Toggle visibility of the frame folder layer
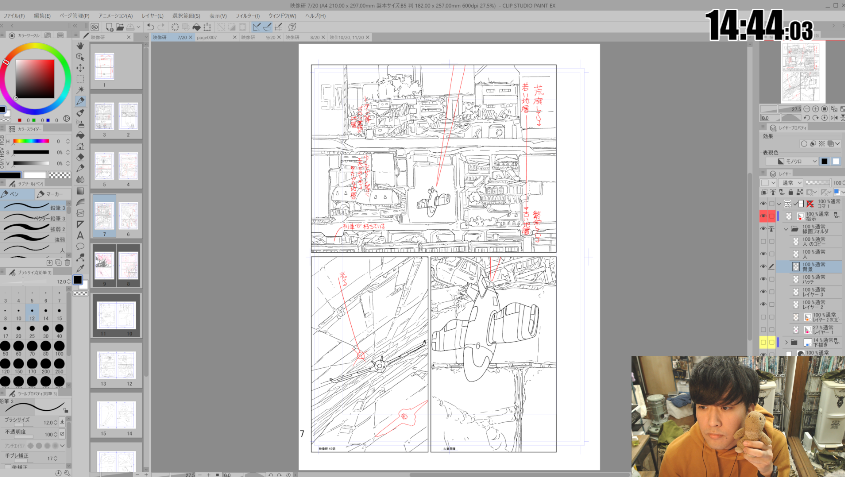 (x=763, y=204)
